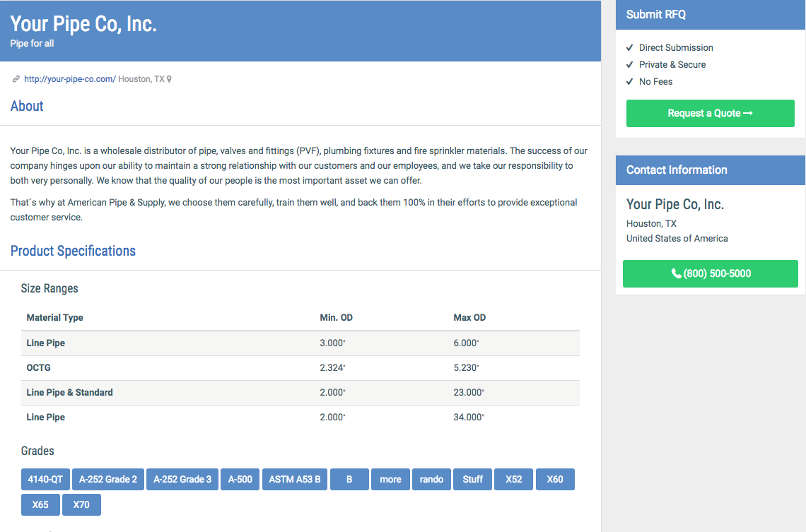Pick the A-500 grade tag

click(x=240, y=479)
